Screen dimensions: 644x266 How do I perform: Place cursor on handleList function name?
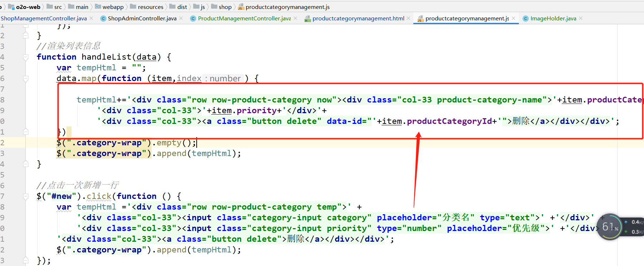coord(107,57)
